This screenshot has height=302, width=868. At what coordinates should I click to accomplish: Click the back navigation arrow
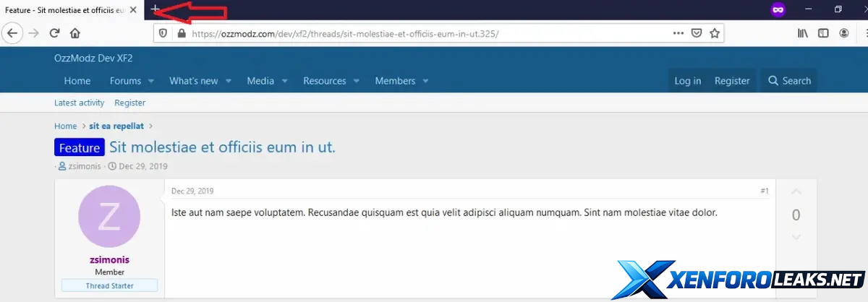12,33
